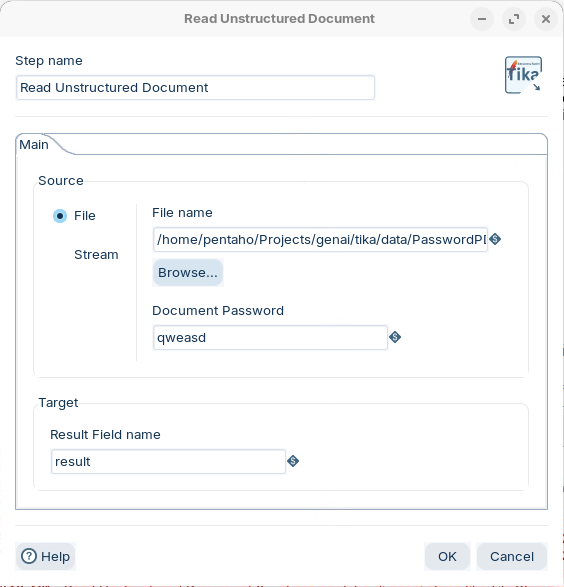Close the dialog with the X button

(x=546, y=19)
